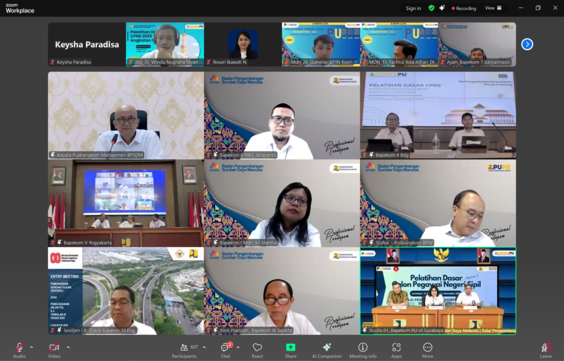Start camera with the Video button
564x361 pixels.
click(x=54, y=350)
